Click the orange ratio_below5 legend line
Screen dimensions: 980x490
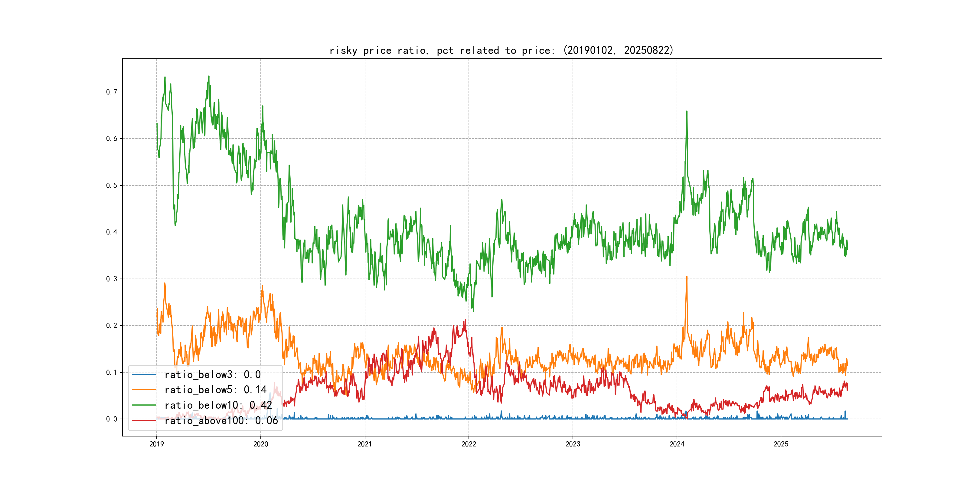[x=144, y=390]
